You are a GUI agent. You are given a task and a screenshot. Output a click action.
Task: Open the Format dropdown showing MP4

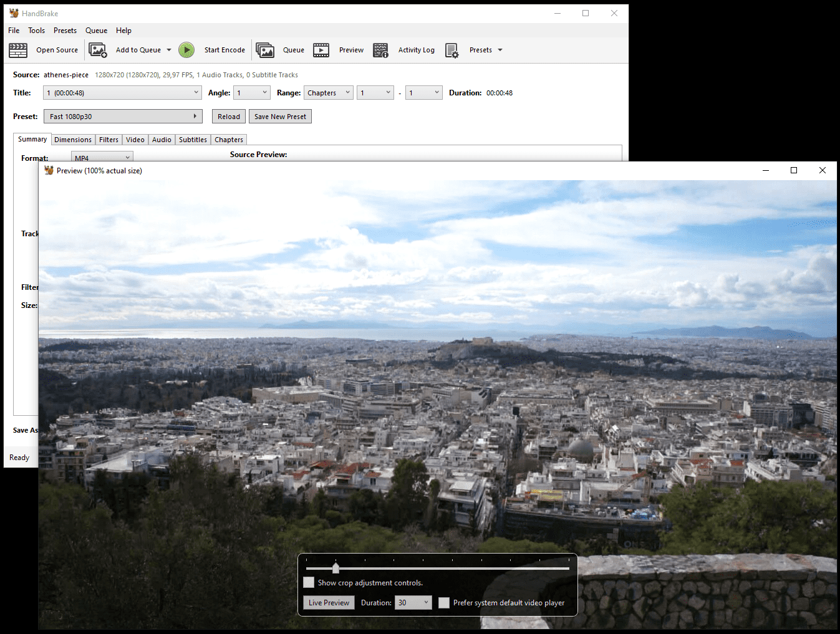point(102,157)
